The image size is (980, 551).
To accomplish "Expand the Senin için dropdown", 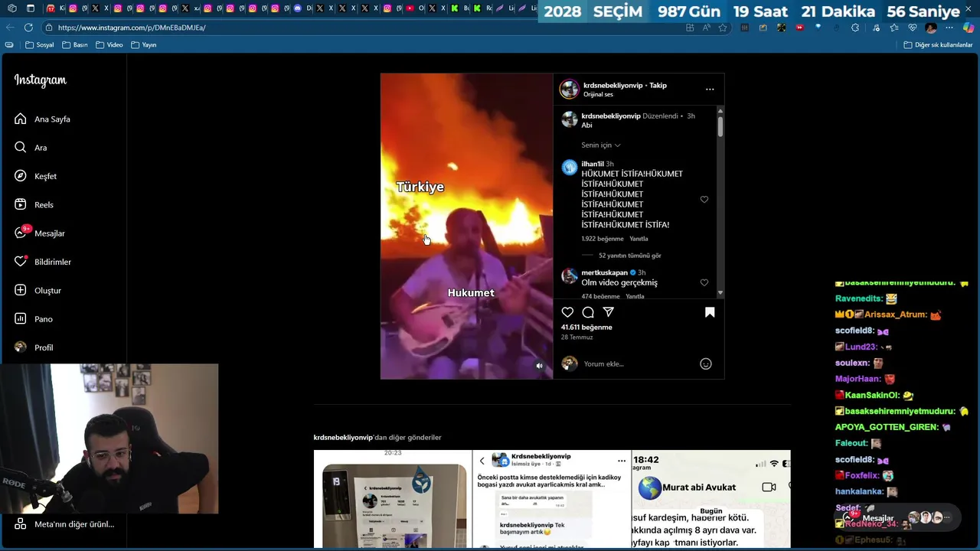I will pyautogui.click(x=601, y=145).
